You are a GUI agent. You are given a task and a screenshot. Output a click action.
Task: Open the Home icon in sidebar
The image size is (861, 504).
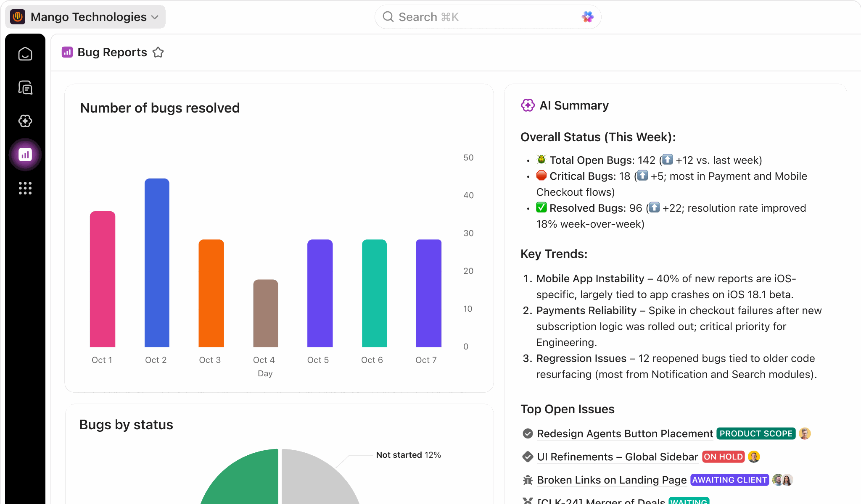(x=25, y=54)
